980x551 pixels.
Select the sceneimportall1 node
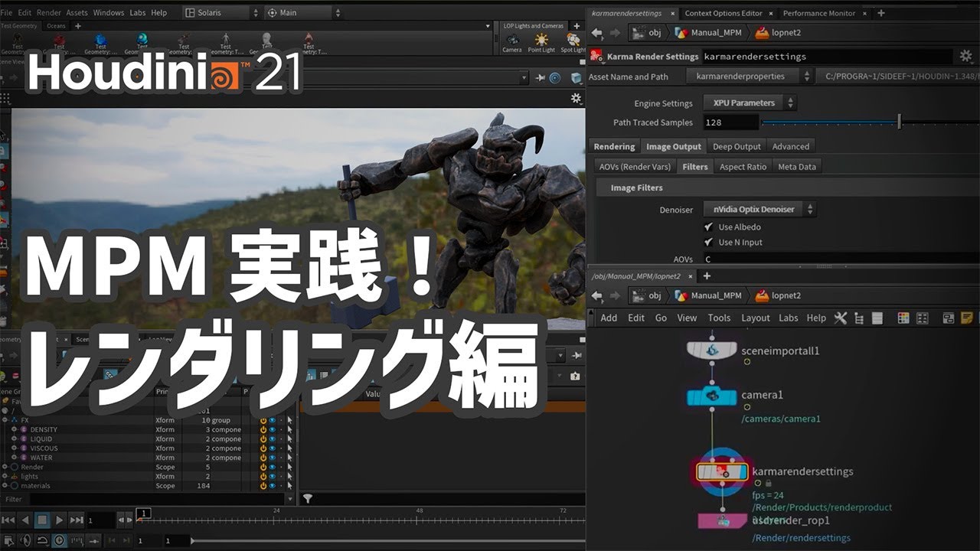(712, 350)
